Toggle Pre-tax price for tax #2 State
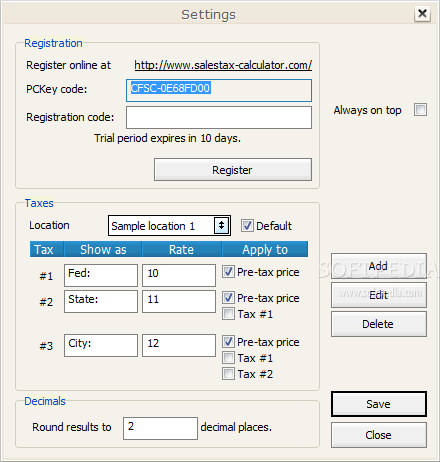The image size is (440, 462). click(x=228, y=298)
